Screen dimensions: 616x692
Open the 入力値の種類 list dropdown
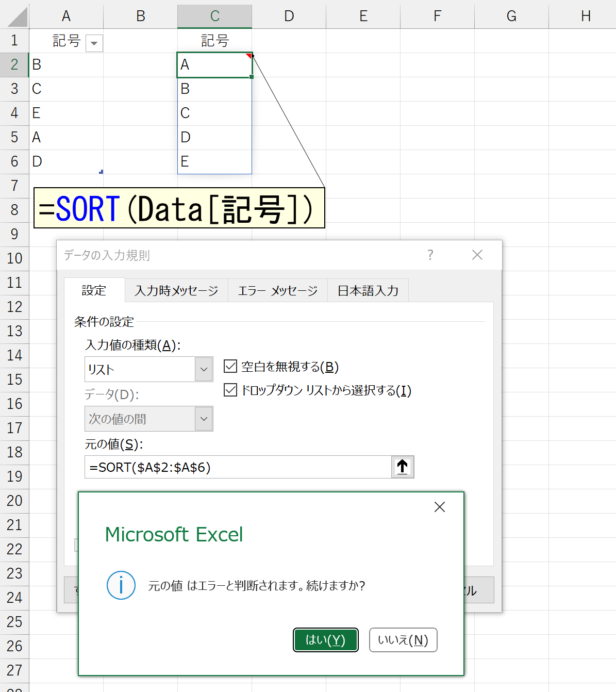tap(204, 369)
